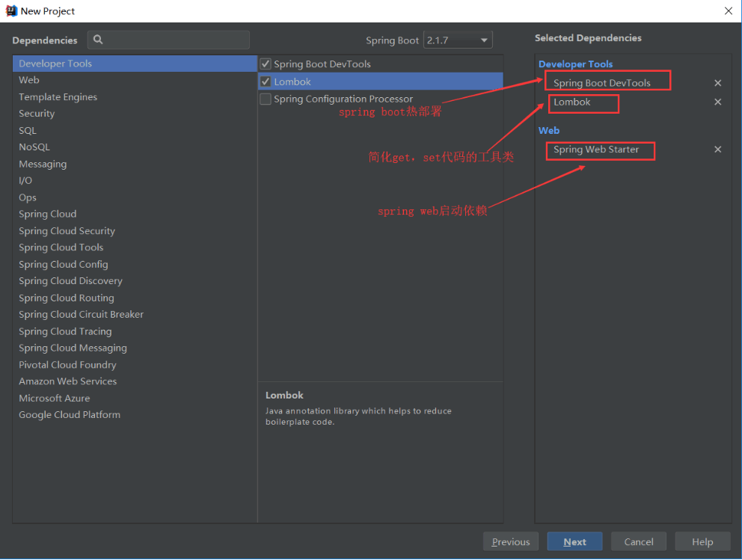Select the Spring Cloud Config category

(135, 265)
